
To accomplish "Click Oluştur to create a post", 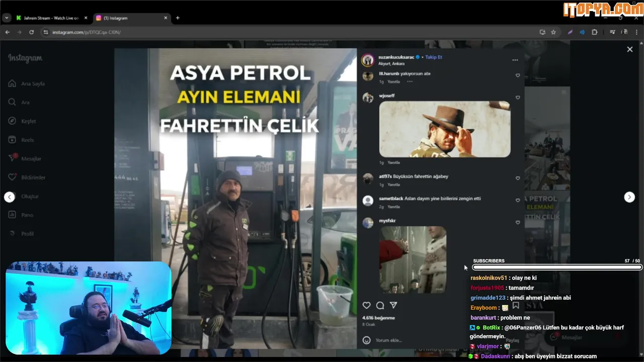I will tap(24, 196).
